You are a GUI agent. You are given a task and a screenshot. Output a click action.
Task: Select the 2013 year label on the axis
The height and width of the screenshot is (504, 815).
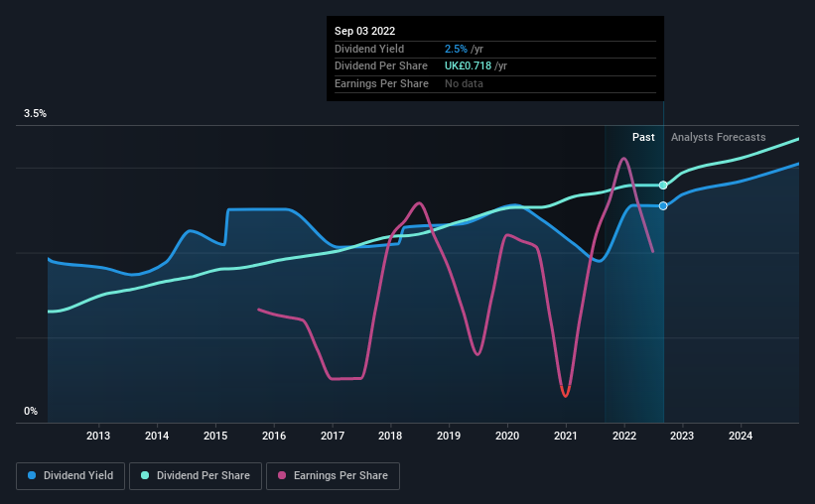click(98, 436)
